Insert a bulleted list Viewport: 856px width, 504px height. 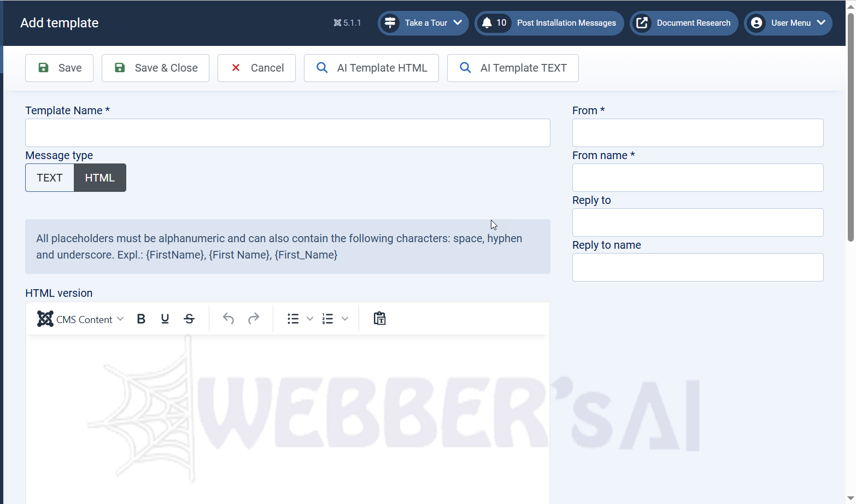pyautogui.click(x=293, y=319)
